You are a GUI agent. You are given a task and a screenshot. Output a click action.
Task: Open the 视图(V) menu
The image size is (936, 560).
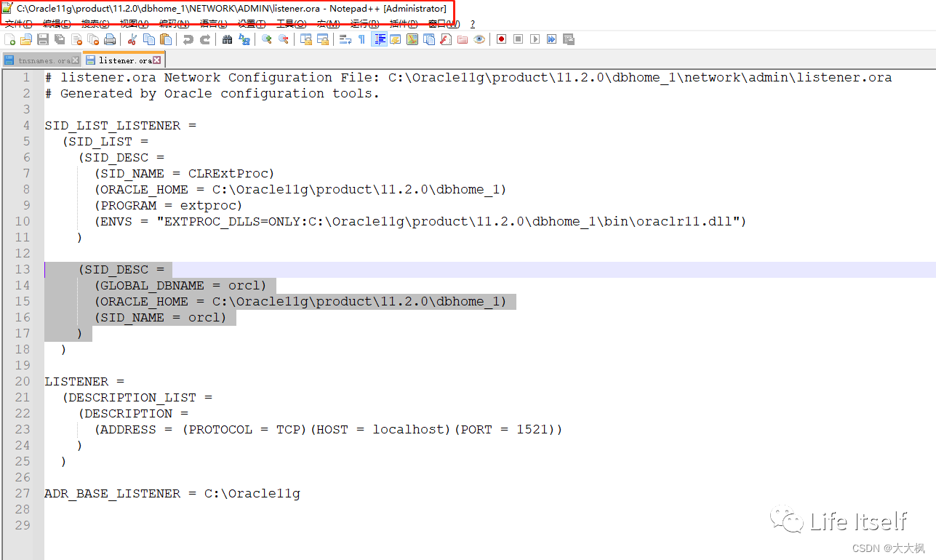click(134, 24)
